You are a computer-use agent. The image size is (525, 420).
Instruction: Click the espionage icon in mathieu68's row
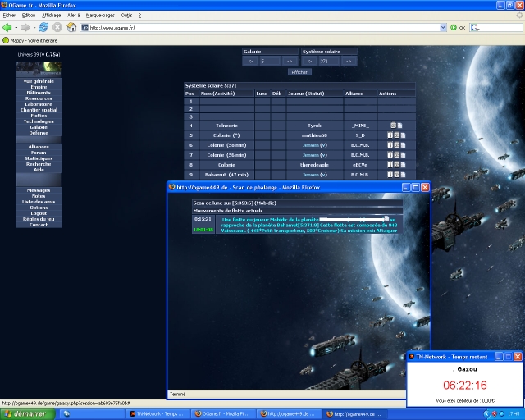(390, 135)
